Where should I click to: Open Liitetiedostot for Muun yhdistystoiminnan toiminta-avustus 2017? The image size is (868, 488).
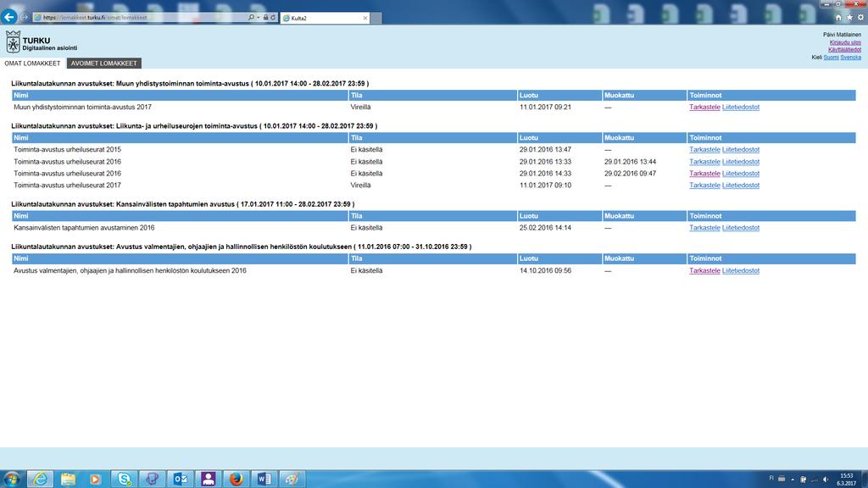tap(741, 108)
